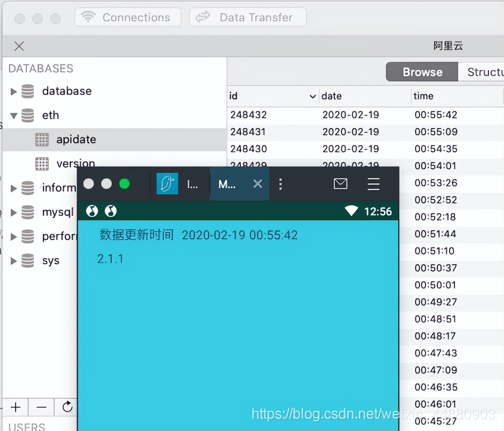Collapse the eth database tree
This screenshot has width=504, height=431.
tap(13, 115)
